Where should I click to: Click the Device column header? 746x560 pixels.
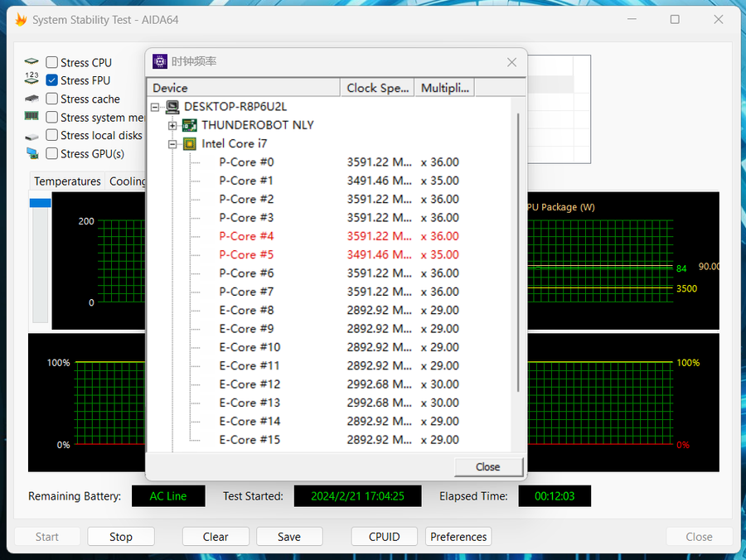pyautogui.click(x=243, y=88)
